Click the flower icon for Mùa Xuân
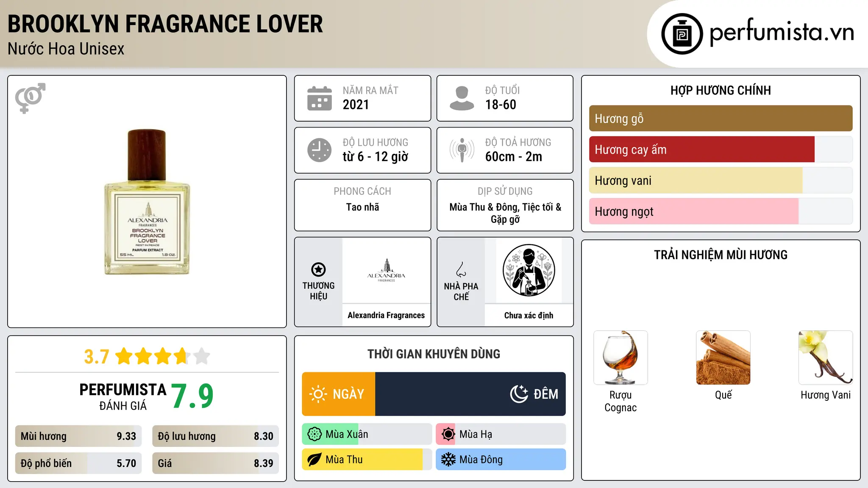 314,434
